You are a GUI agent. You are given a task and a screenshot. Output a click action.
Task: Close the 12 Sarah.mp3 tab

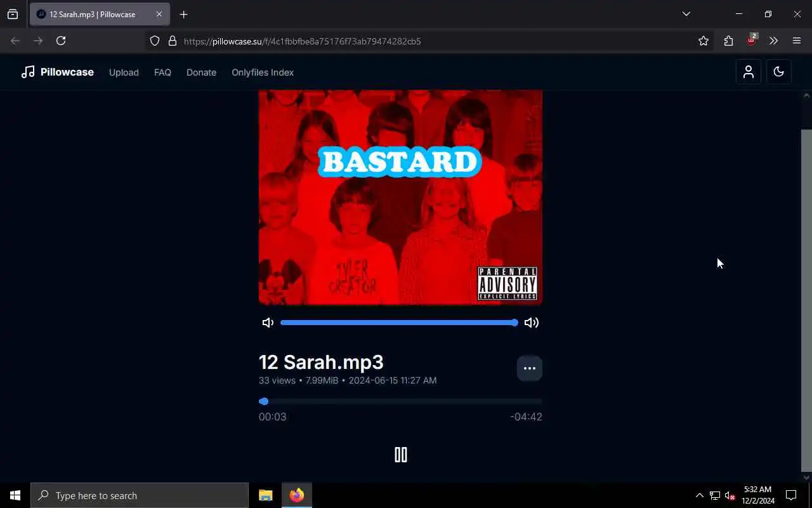[x=159, y=14]
